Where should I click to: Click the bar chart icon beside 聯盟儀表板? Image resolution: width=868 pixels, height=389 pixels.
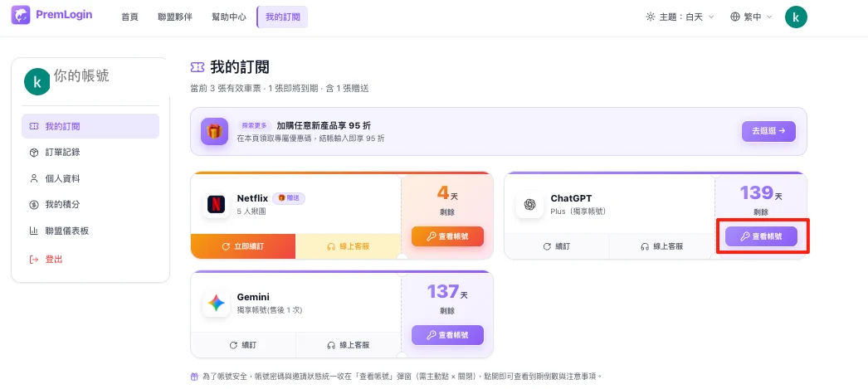tap(34, 231)
